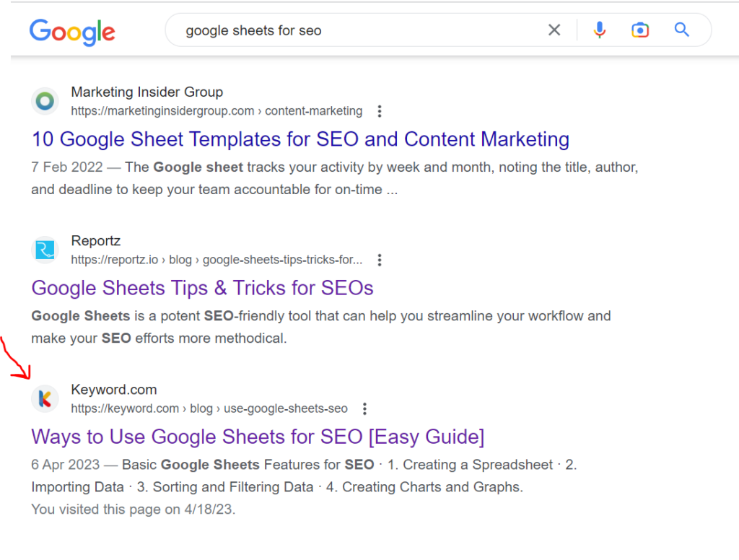Click the Reportz favicon
This screenshot has width=739, height=560.
click(45, 250)
